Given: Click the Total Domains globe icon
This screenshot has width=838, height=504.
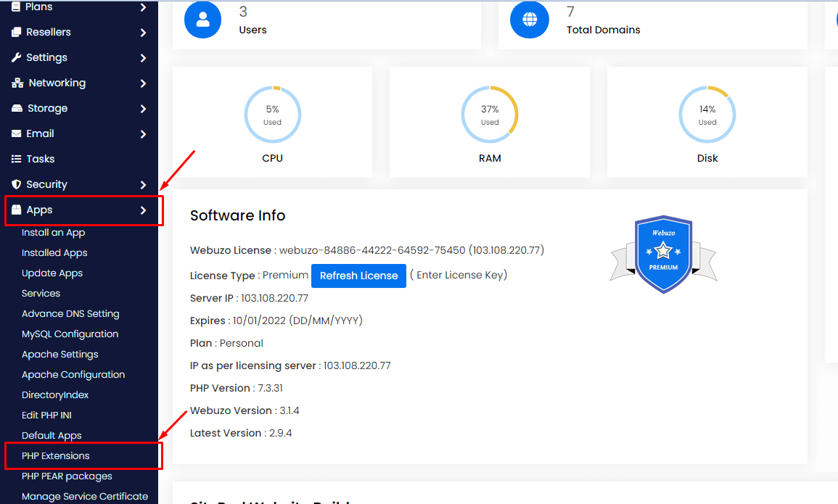Looking at the screenshot, I should pyautogui.click(x=530, y=20).
